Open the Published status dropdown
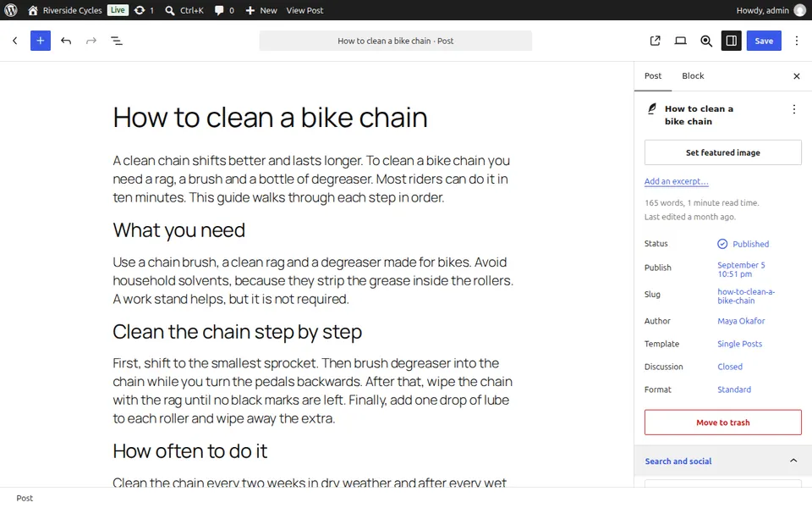 click(743, 244)
